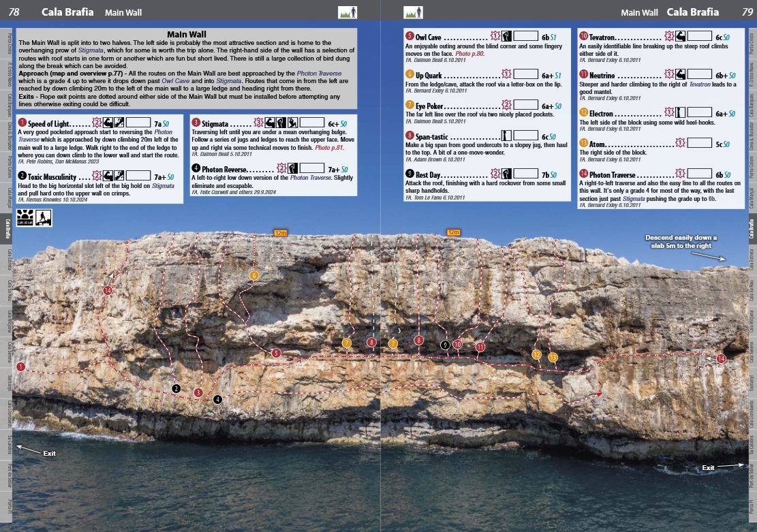Click the sun exposure icon above the cliff photo
This screenshot has height=532, width=757.
point(25,217)
